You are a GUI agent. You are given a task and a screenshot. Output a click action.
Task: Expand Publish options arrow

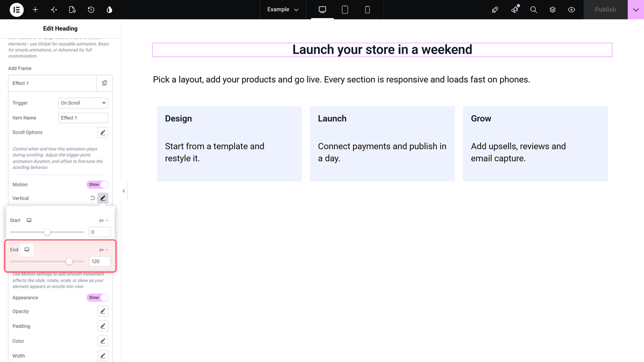(635, 10)
